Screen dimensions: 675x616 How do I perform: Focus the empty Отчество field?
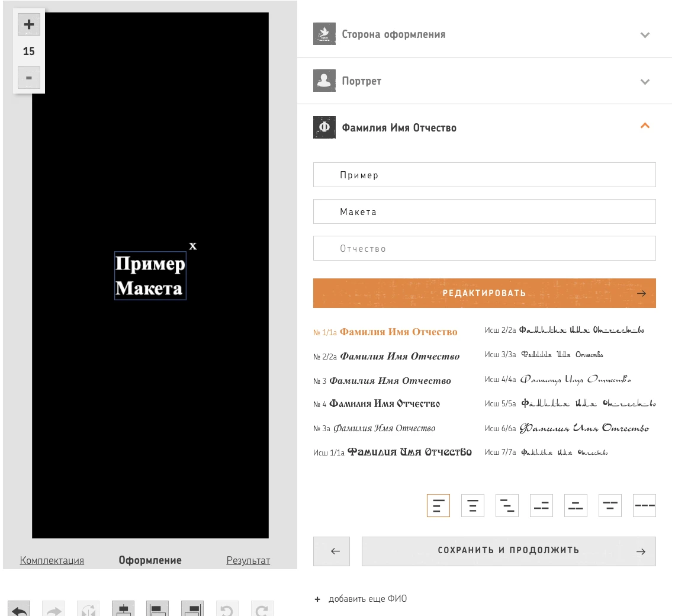pyautogui.click(x=484, y=248)
